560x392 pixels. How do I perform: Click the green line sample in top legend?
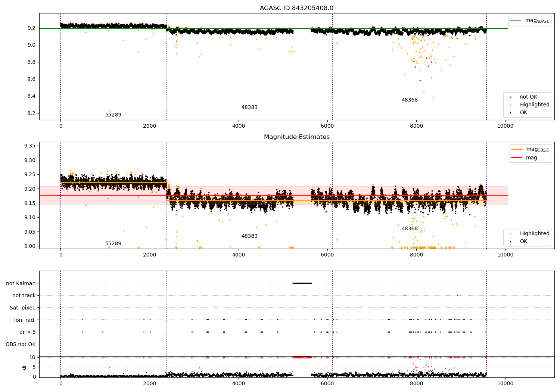[516, 21]
